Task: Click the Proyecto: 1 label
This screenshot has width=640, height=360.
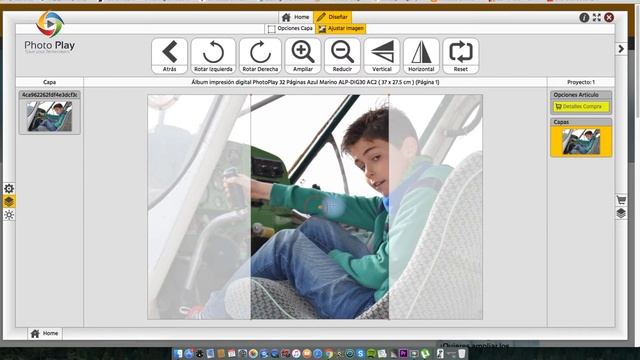Action: tap(581, 82)
